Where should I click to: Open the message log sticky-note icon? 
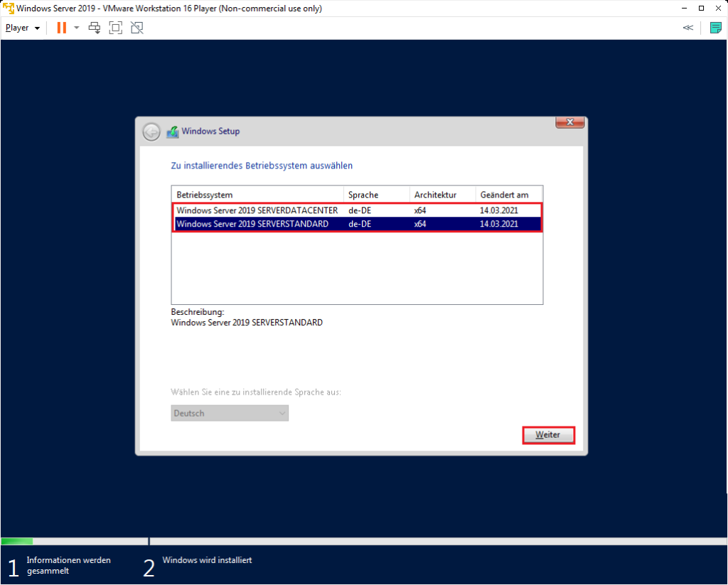717,27
